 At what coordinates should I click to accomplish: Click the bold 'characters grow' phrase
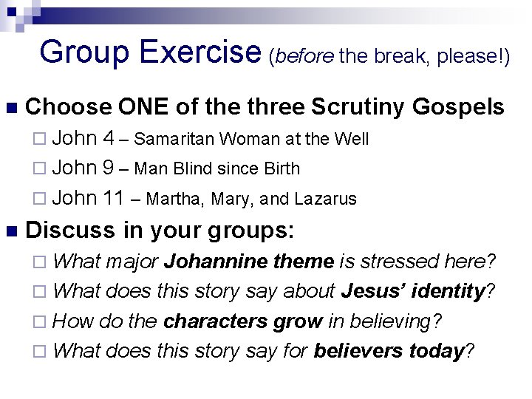click(242, 322)
